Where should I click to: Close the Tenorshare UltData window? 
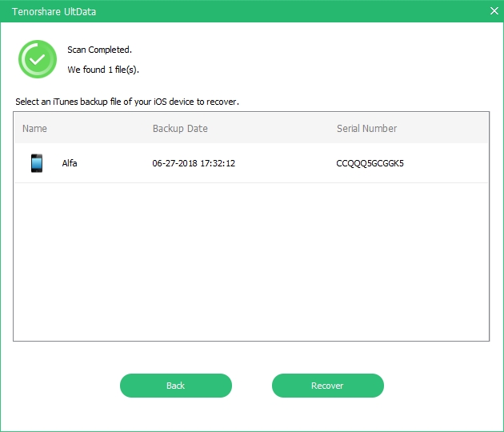[x=494, y=11]
